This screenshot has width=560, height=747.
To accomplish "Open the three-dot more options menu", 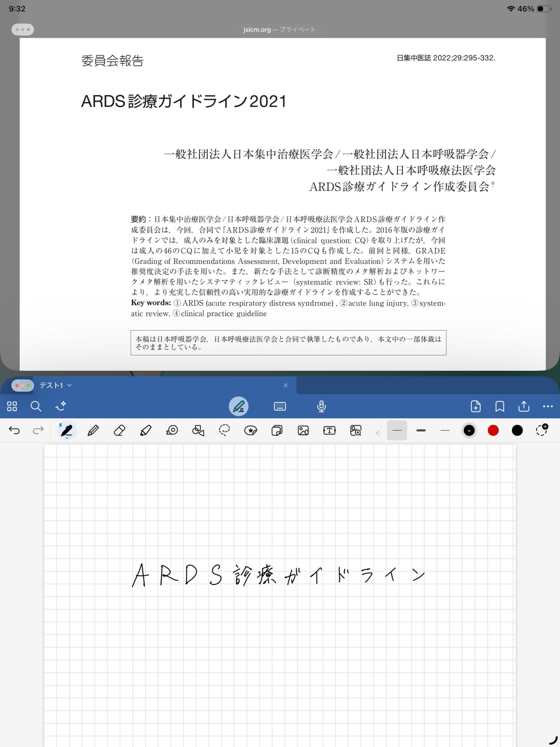I will pyautogui.click(x=548, y=407).
